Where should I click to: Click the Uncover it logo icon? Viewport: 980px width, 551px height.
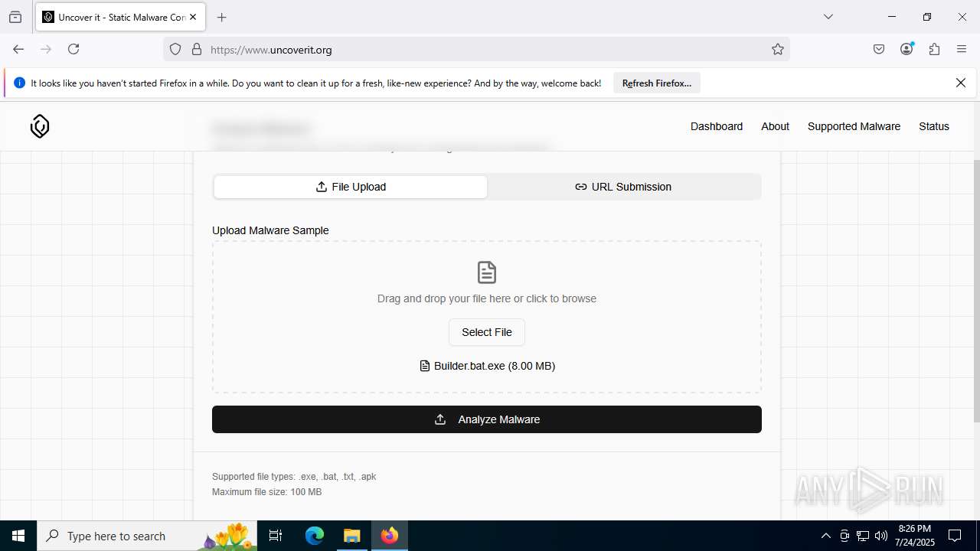coord(40,126)
